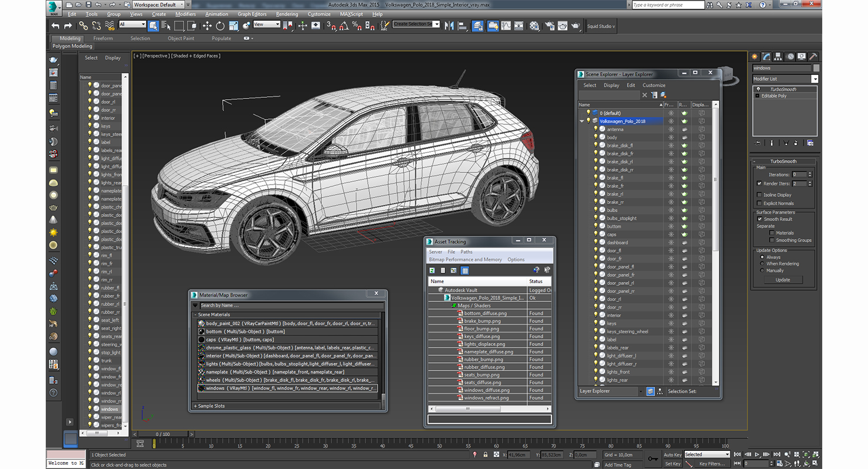
Task: Activate the Select and Move tool
Action: point(207,26)
